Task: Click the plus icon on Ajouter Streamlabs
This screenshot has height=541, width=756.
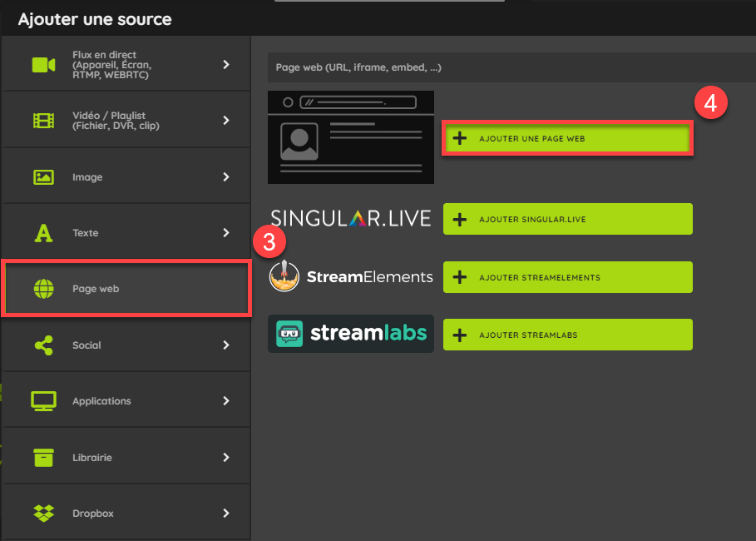Action: pos(459,335)
